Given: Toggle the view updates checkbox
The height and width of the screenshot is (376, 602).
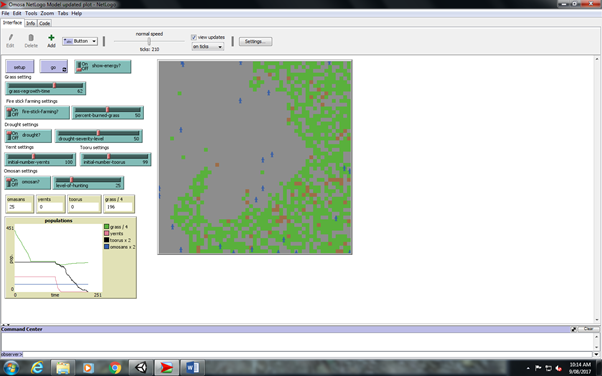Looking at the screenshot, I should click(194, 37).
